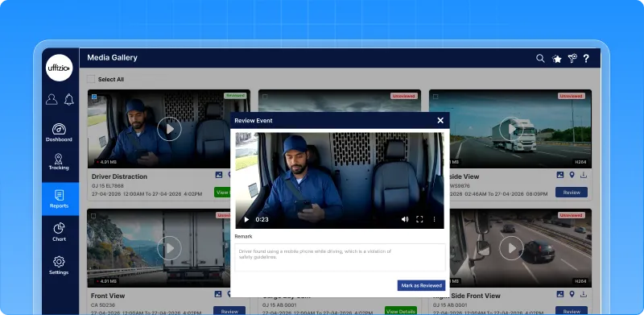Open the question mark help icon

pos(586,58)
